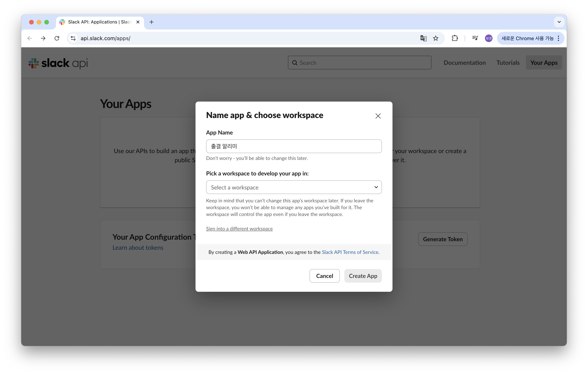
Task: View site information icon beside URL
Action: click(x=73, y=38)
